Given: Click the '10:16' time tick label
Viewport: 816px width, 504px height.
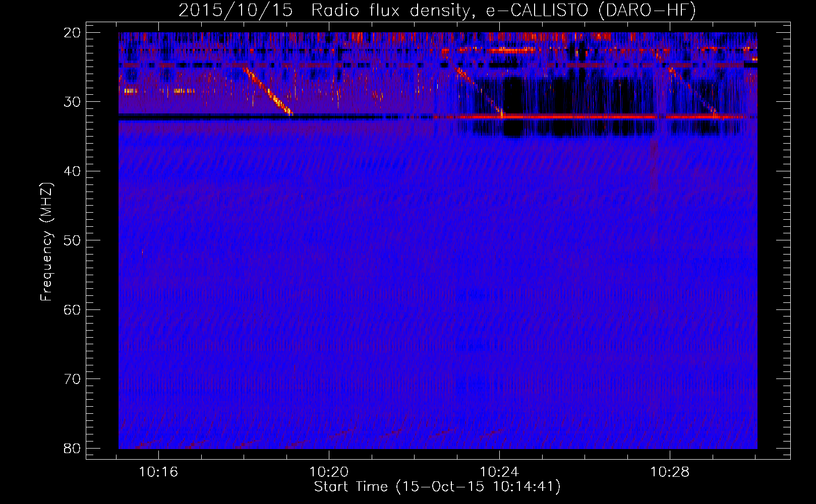Looking at the screenshot, I should click(x=158, y=472).
